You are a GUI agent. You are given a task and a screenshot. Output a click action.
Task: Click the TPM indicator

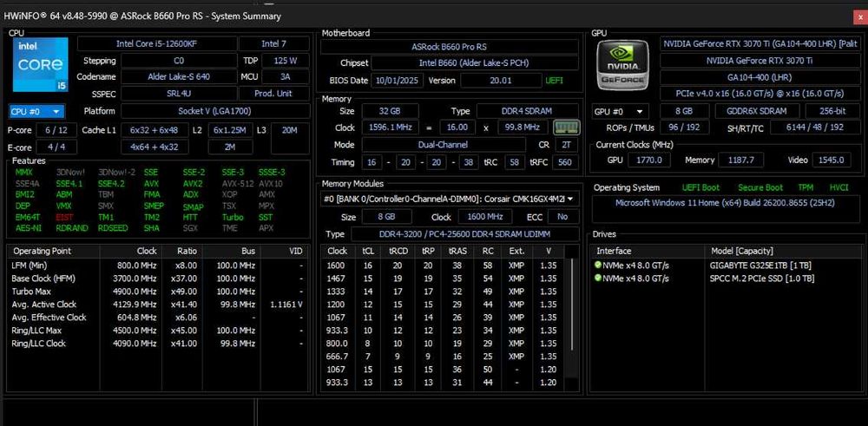(x=806, y=187)
